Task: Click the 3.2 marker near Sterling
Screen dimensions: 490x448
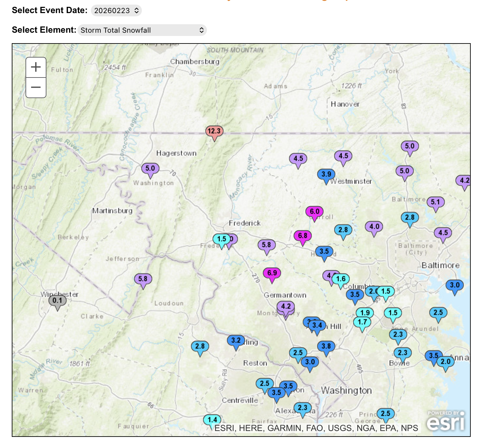Action: pos(236,341)
